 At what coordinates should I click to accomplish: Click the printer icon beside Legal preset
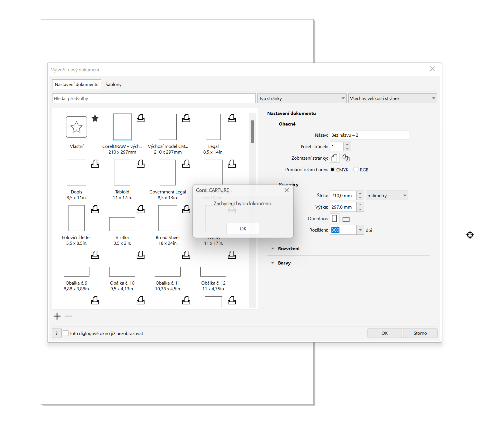tap(232, 118)
